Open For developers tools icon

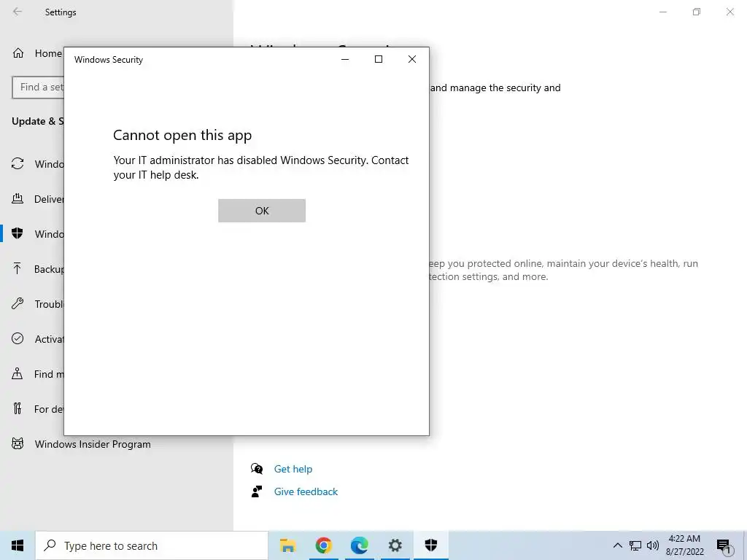coord(18,408)
